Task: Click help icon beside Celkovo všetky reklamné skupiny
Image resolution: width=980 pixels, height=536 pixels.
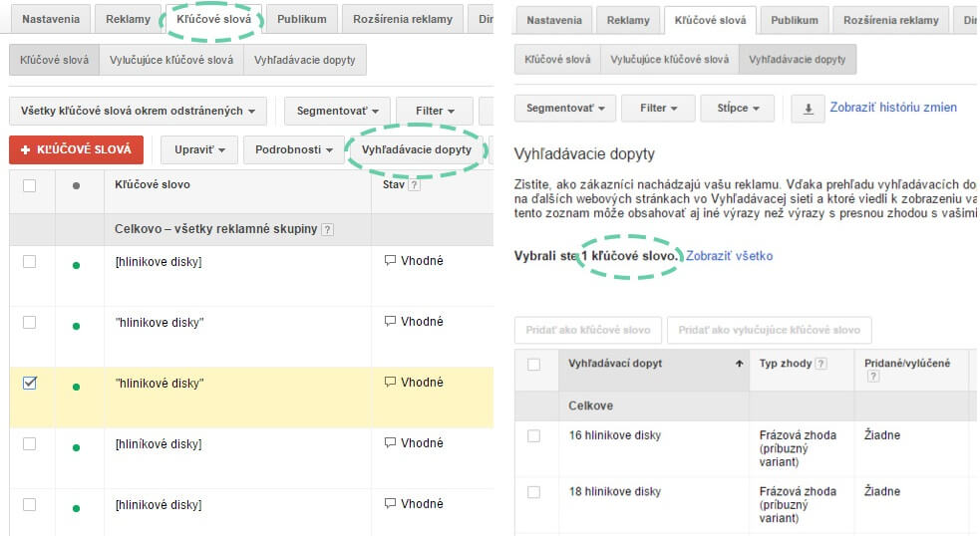Action: (x=327, y=229)
